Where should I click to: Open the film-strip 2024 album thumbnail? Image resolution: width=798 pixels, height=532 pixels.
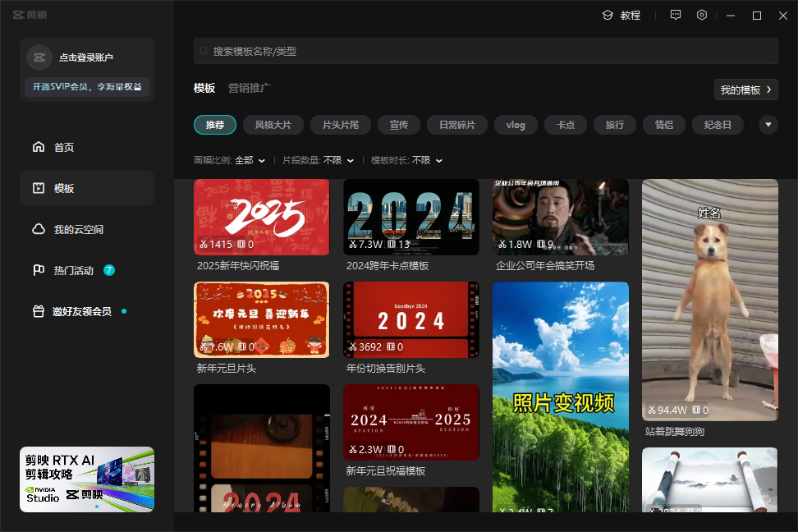click(x=262, y=448)
